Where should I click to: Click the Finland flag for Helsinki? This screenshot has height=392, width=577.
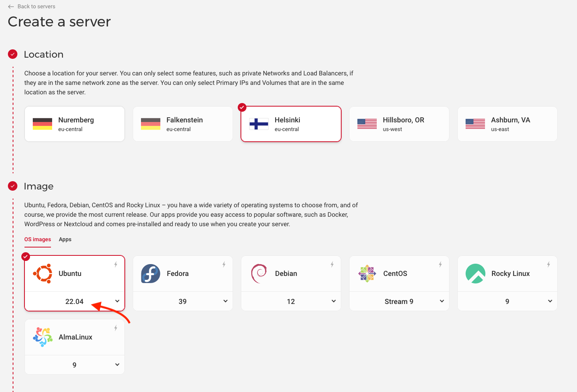tap(259, 124)
